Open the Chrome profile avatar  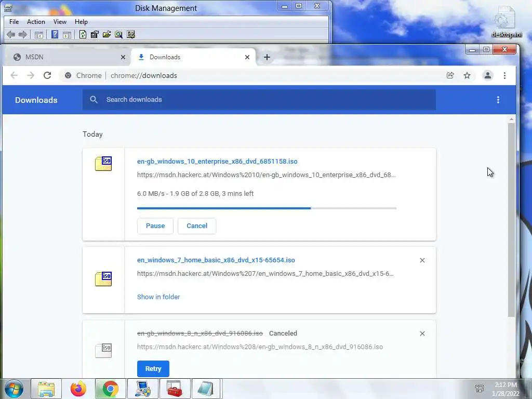click(x=487, y=75)
